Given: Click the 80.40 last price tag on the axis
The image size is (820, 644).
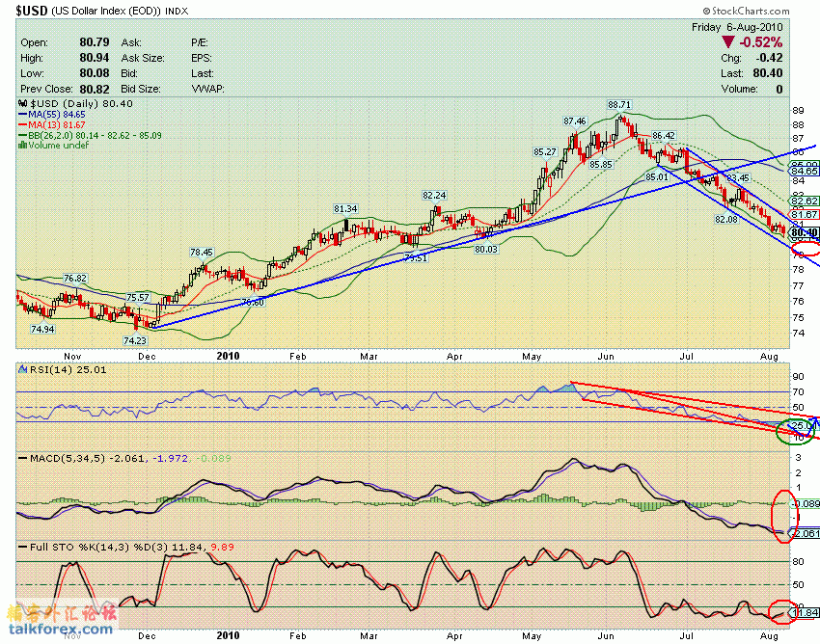Looking at the screenshot, I should 803,232.
